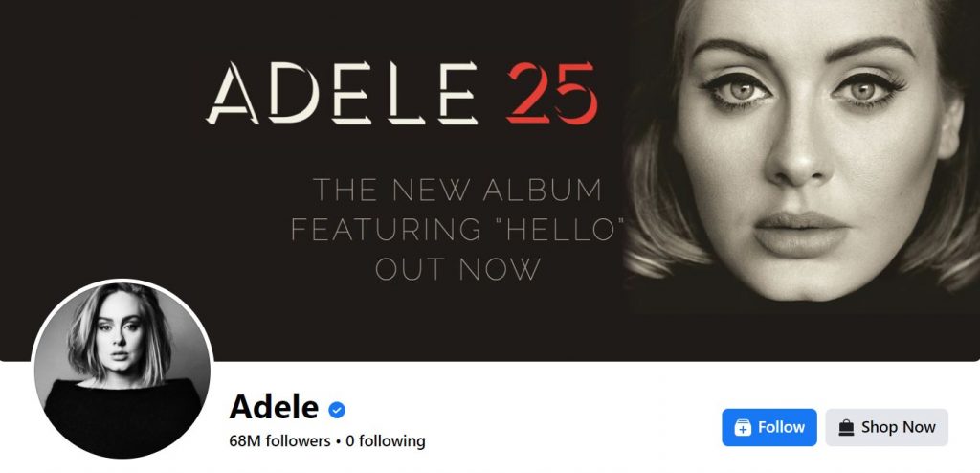Click the black sweater in profile picture
The height and width of the screenshot is (473, 980).
pos(122,417)
